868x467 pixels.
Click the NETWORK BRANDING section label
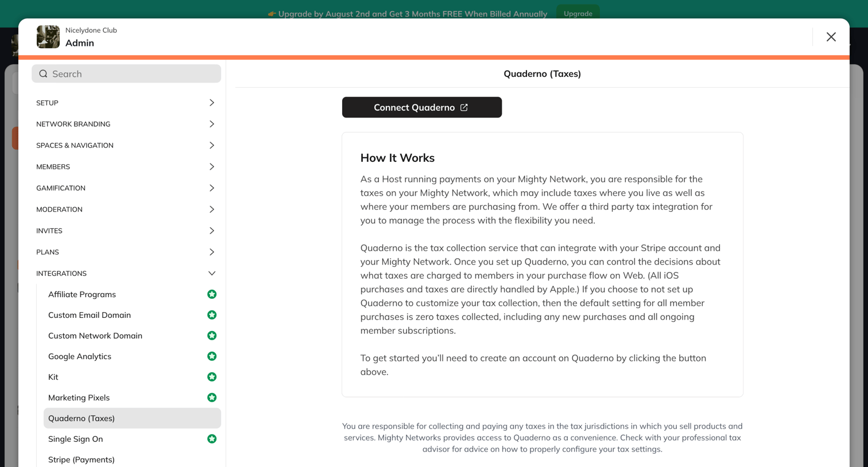pos(73,124)
